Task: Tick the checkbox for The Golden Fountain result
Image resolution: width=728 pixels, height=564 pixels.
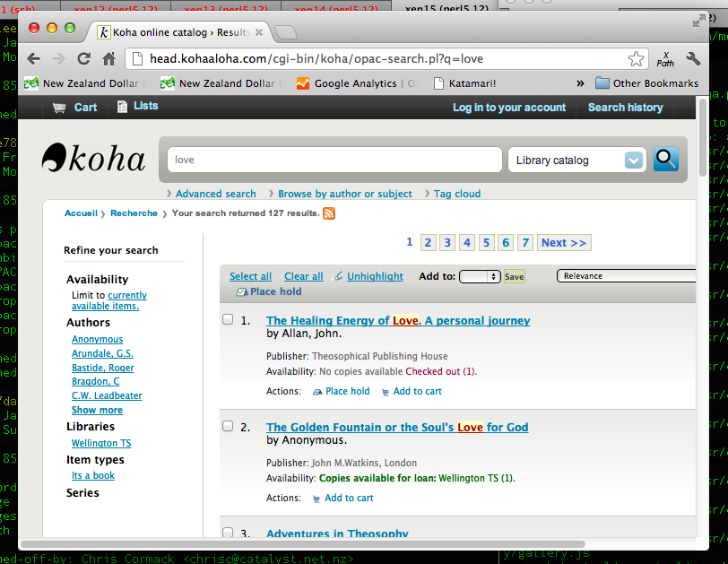Action: (228, 426)
